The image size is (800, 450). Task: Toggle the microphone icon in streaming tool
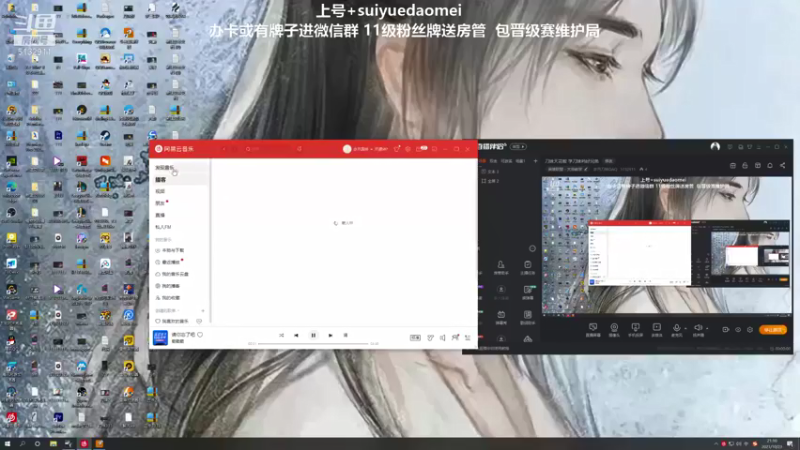[x=676, y=328]
